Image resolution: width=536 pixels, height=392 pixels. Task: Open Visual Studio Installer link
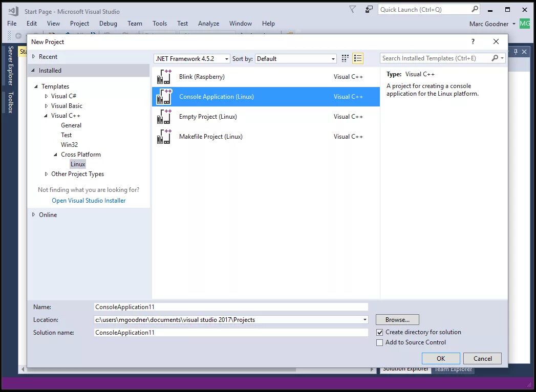(89, 201)
